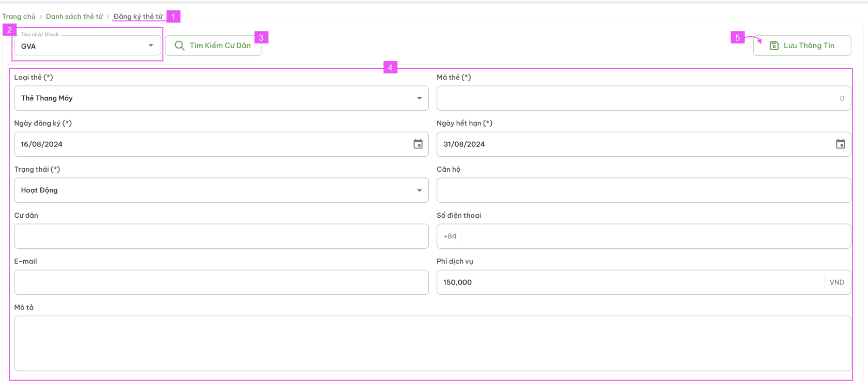Click the Tìm Kiếm Cư Dân button
The height and width of the screenshot is (390, 868).
click(x=213, y=46)
